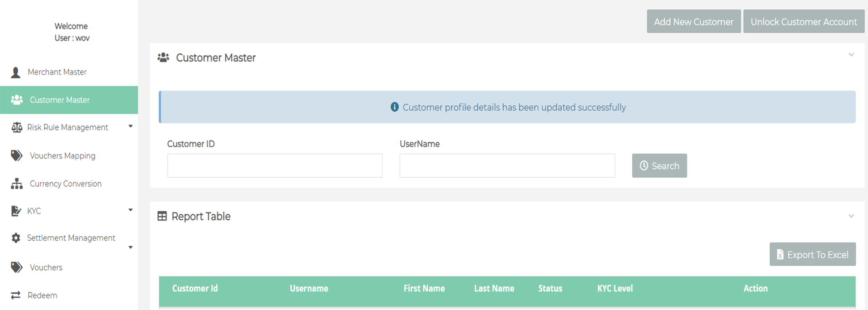Expand the Settlement Management submenu arrow
Viewport: 868px width, 310px height.
coord(130,248)
